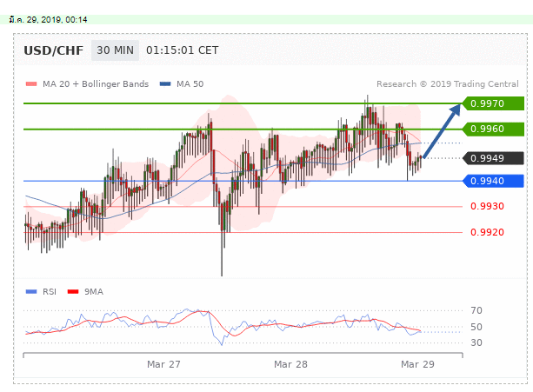Image resolution: width=533 pixels, height=392 pixels.
Task: Select the 30 MIN timeframe badge
Action: [x=116, y=50]
